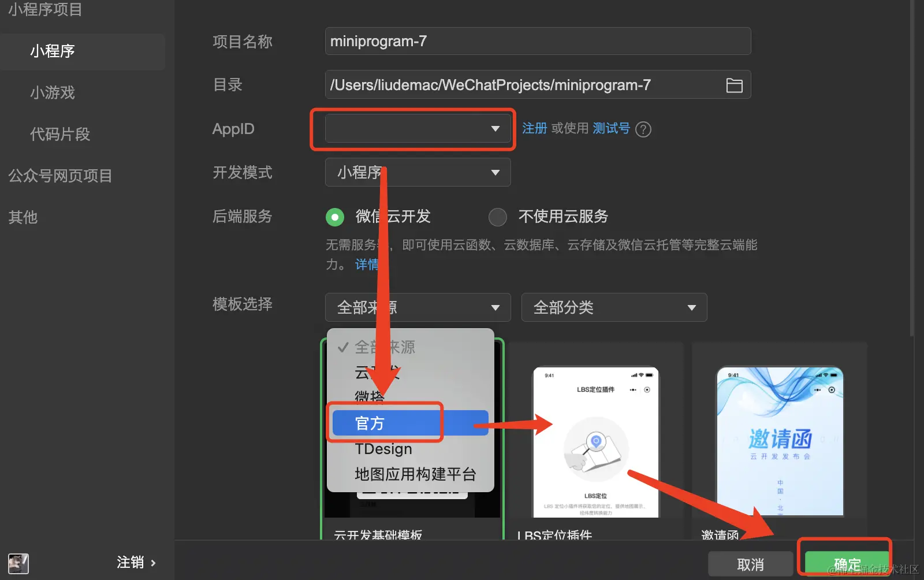
Task: Click the user avatar in bottom left
Action: tap(18, 563)
